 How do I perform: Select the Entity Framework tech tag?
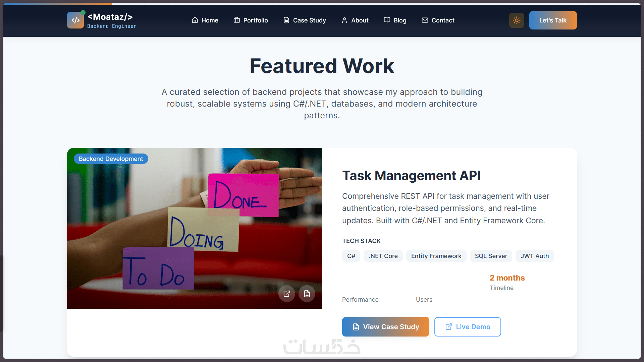[436, 256]
